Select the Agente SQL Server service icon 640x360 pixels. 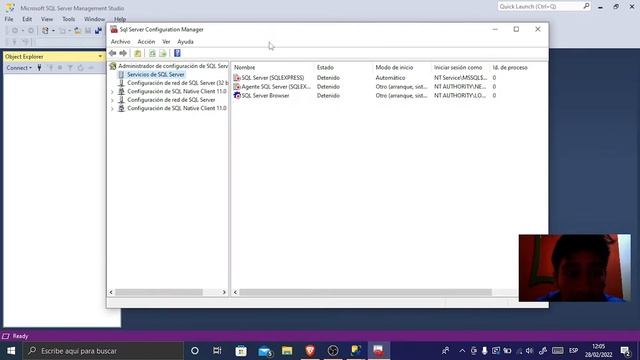[237, 87]
